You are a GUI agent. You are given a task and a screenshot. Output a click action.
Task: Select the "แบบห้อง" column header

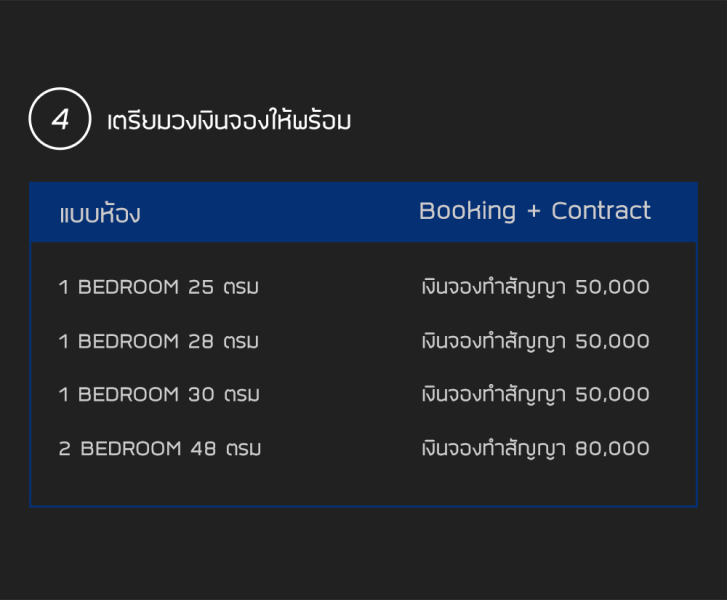99,214
